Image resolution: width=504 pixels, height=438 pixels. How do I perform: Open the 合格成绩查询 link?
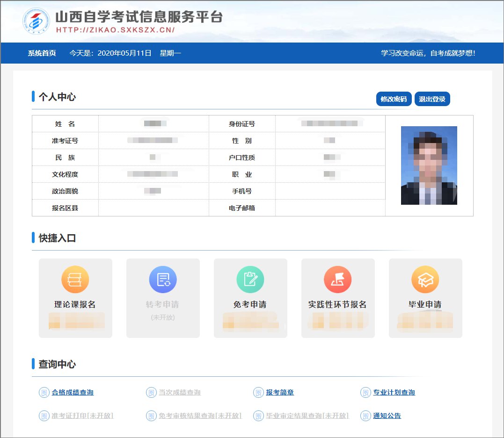point(73,392)
